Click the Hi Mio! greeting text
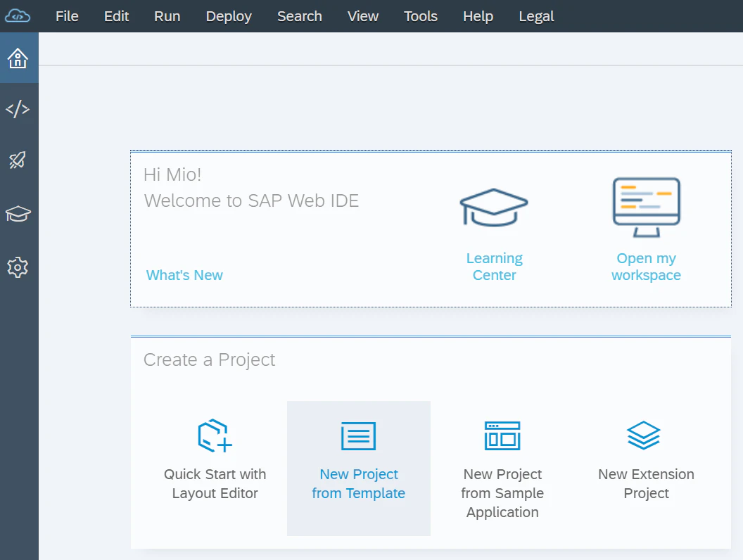Image resolution: width=743 pixels, height=560 pixels. [x=172, y=174]
